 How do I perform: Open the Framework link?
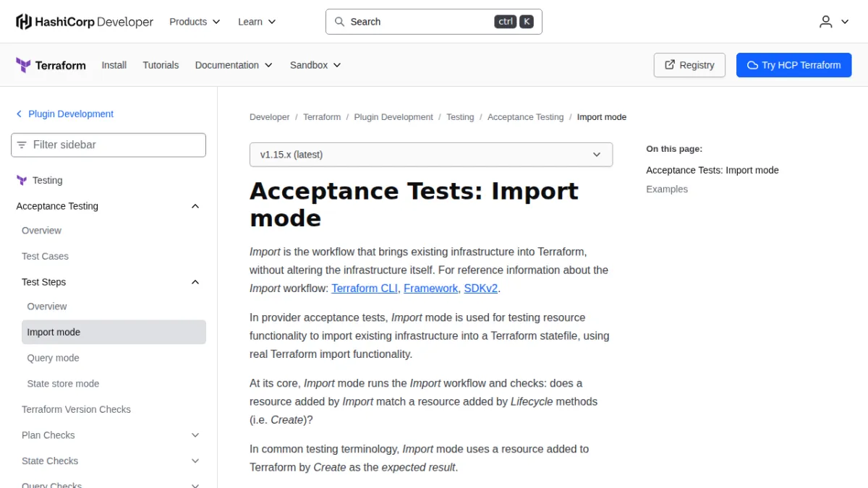431,288
